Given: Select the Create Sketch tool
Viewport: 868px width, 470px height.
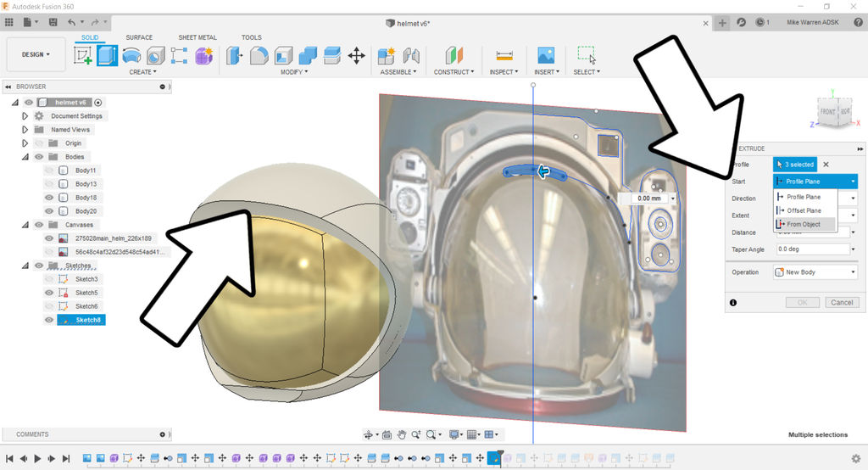Looking at the screenshot, I should click(x=82, y=55).
